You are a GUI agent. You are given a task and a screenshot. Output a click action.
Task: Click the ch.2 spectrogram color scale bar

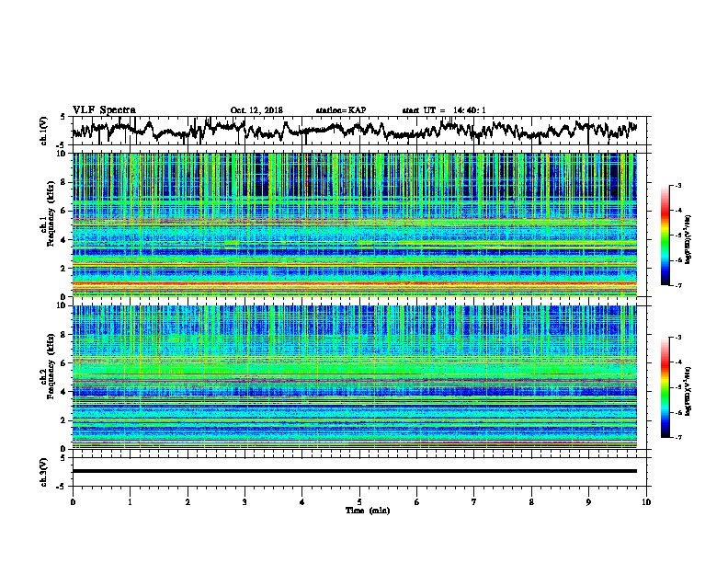(x=665, y=387)
